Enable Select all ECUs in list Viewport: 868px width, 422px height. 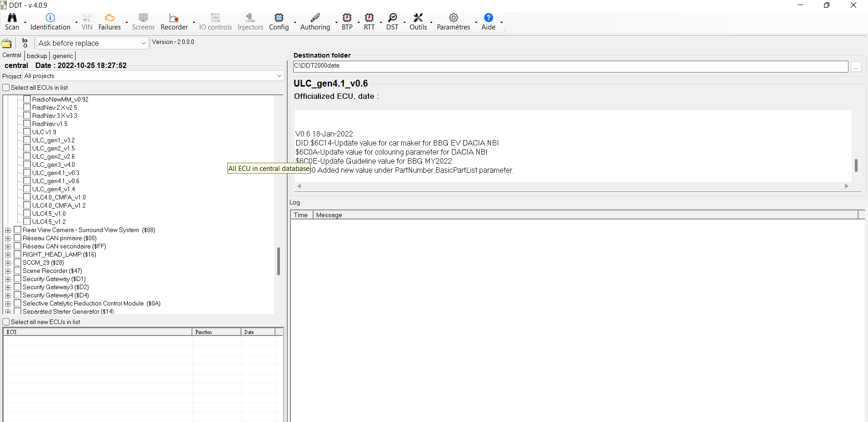[x=5, y=87]
